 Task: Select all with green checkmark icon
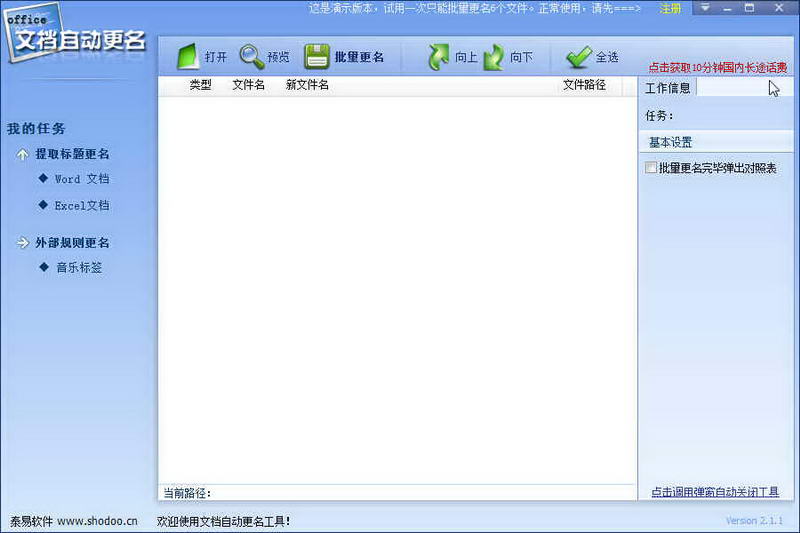(x=579, y=57)
